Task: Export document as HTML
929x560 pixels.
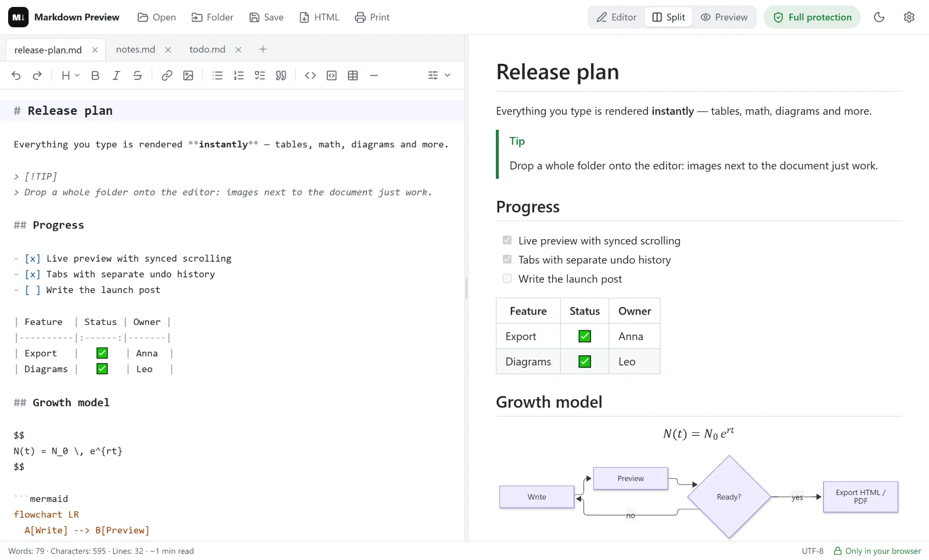Action: 319,17
